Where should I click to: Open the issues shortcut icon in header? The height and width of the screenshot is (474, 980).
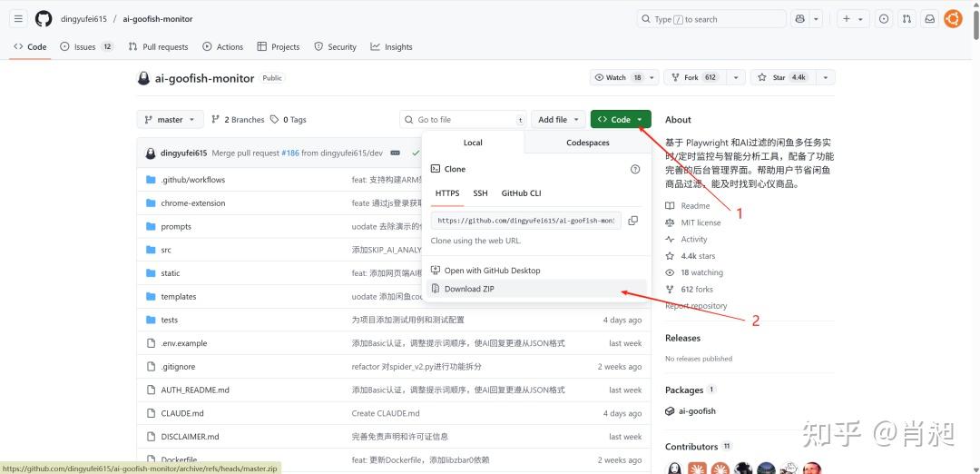884,19
